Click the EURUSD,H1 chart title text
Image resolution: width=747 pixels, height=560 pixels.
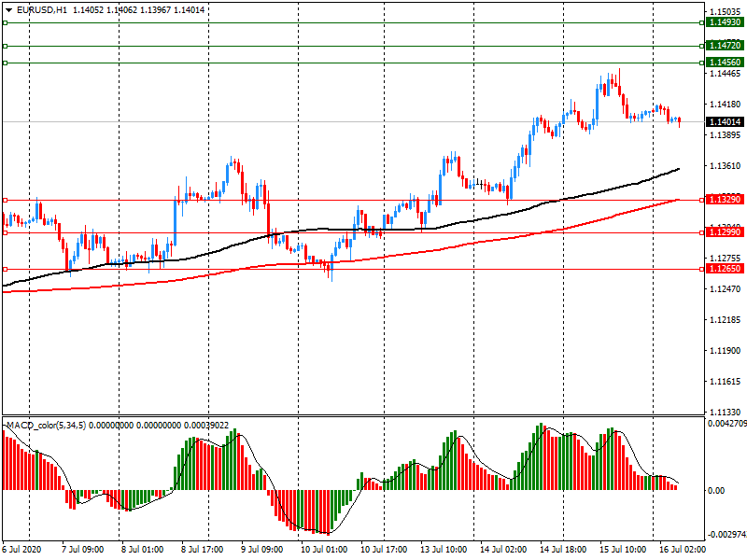coord(42,10)
